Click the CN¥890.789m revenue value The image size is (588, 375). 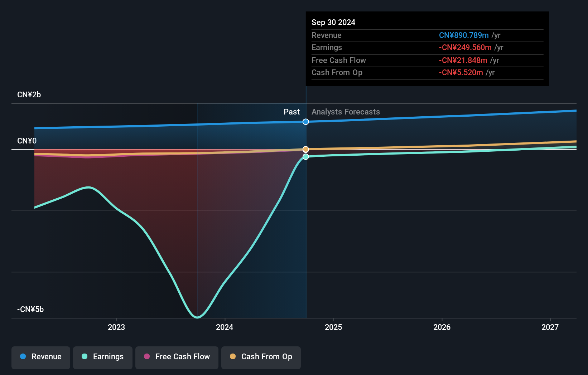coord(464,35)
